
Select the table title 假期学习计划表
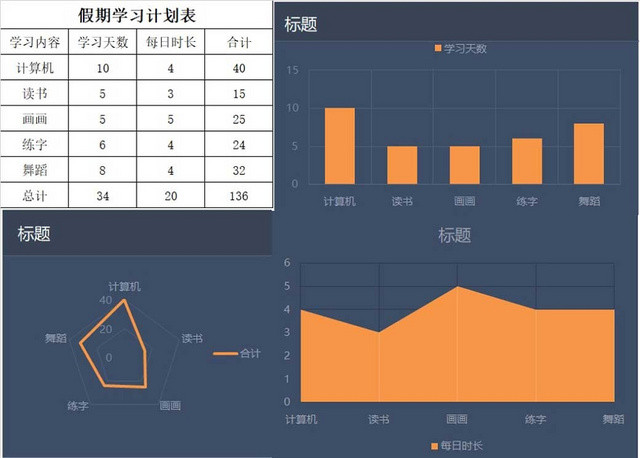[137, 16]
